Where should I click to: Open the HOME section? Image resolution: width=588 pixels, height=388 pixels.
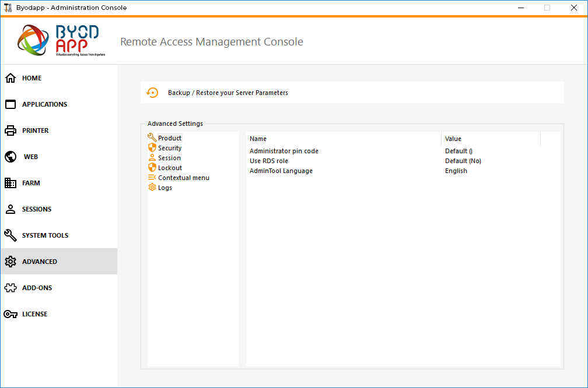59,78
